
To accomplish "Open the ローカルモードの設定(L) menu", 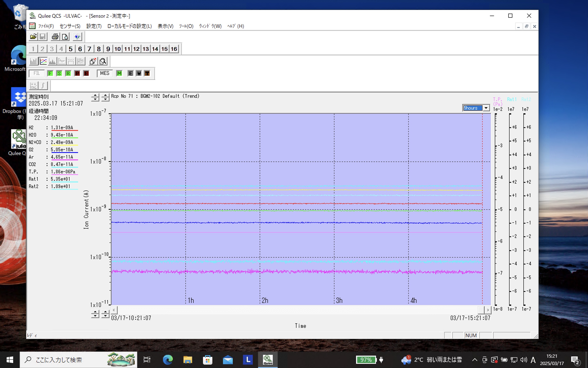I will click(x=129, y=26).
